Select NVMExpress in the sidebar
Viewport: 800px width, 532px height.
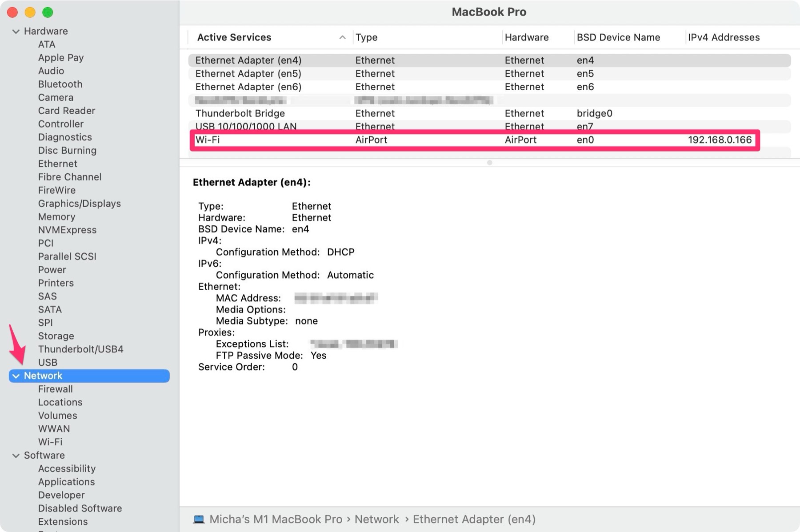point(67,230)
